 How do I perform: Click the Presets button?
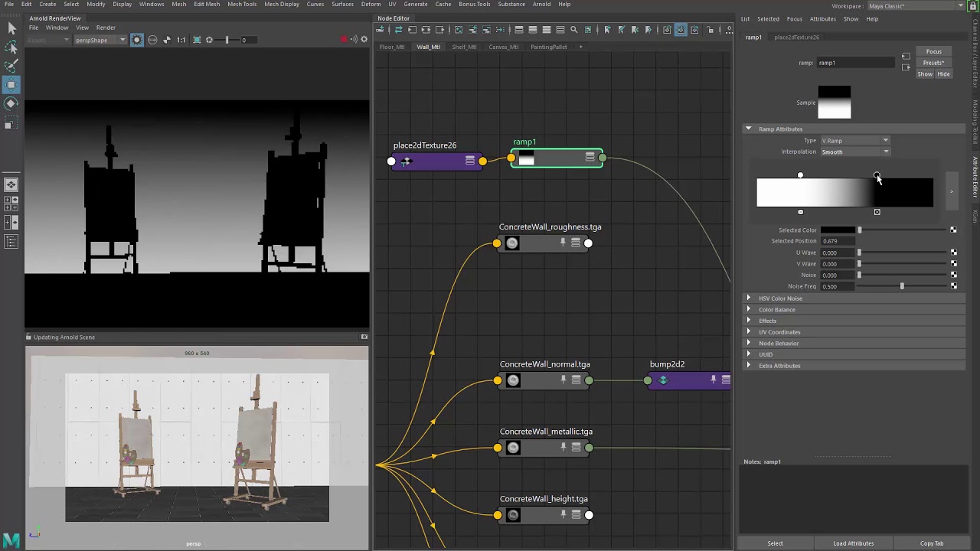(x=933, y=63)
